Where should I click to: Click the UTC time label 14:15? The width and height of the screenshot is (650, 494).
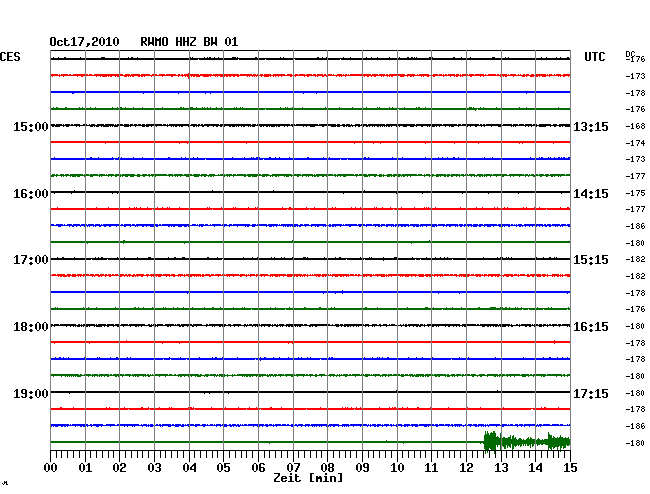(x=591, y=194)
